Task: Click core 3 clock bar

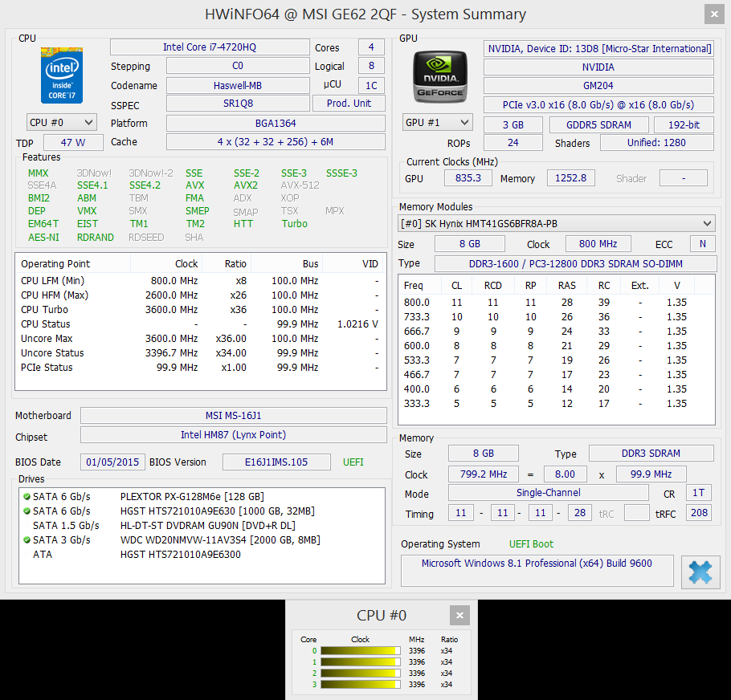Action: (361, 684)
